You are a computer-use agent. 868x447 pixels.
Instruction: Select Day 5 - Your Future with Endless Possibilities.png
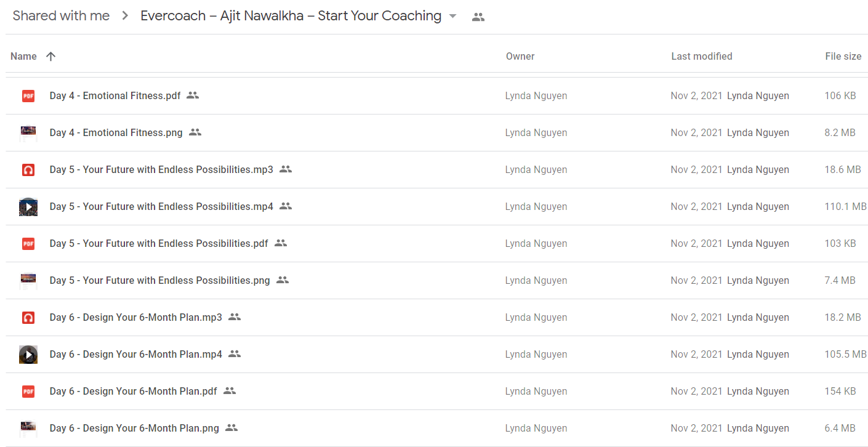[x=160, y=280]
